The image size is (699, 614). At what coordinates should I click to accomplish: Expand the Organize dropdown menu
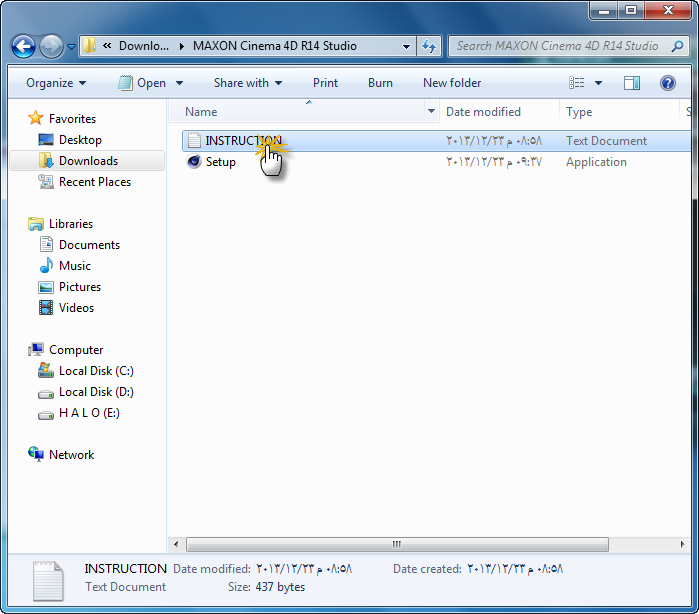coord(56,83)
